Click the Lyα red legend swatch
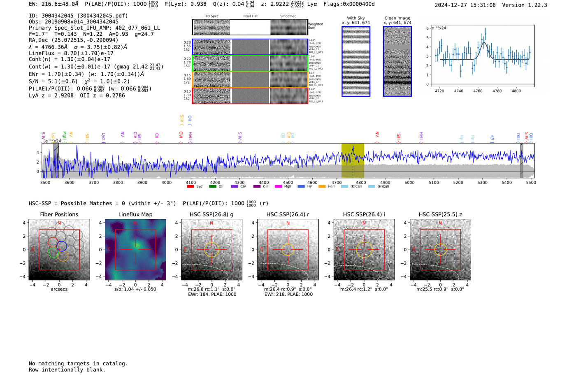 point(190,186)
